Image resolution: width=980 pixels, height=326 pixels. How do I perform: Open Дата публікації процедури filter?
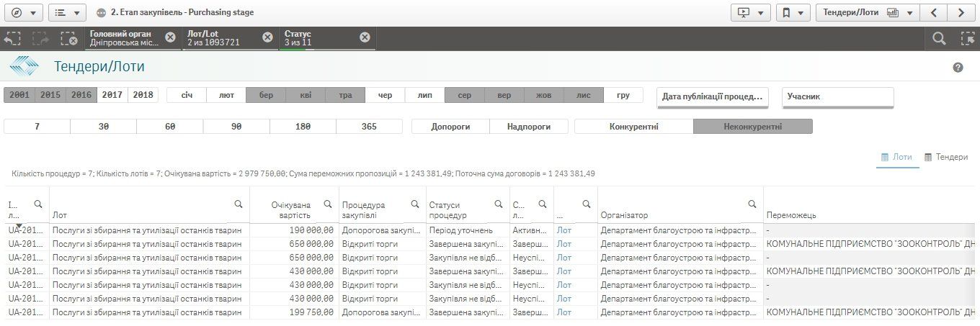click(x=712, y=96)
